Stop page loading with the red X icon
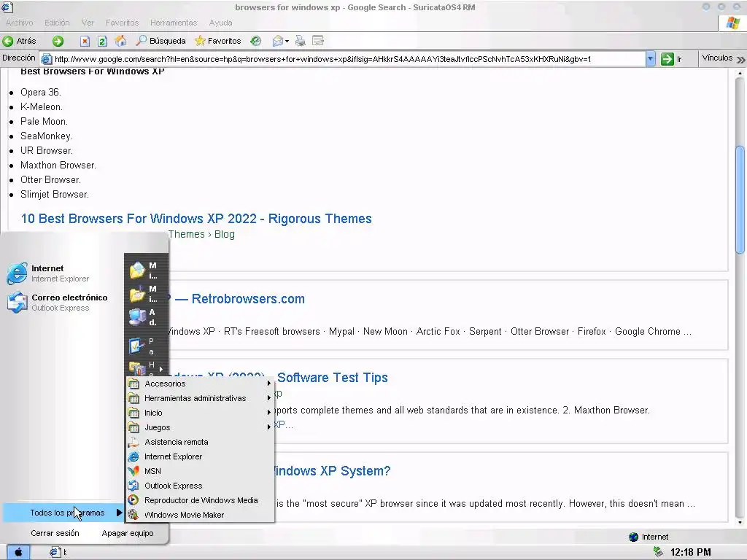Viewport: 747px width, 560px height. (x=85, y=41)
